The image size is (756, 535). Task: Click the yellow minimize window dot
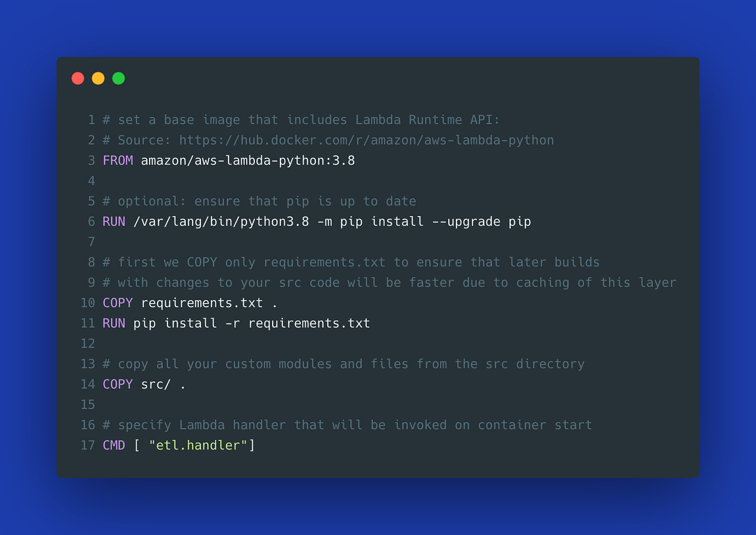point(98,78)
